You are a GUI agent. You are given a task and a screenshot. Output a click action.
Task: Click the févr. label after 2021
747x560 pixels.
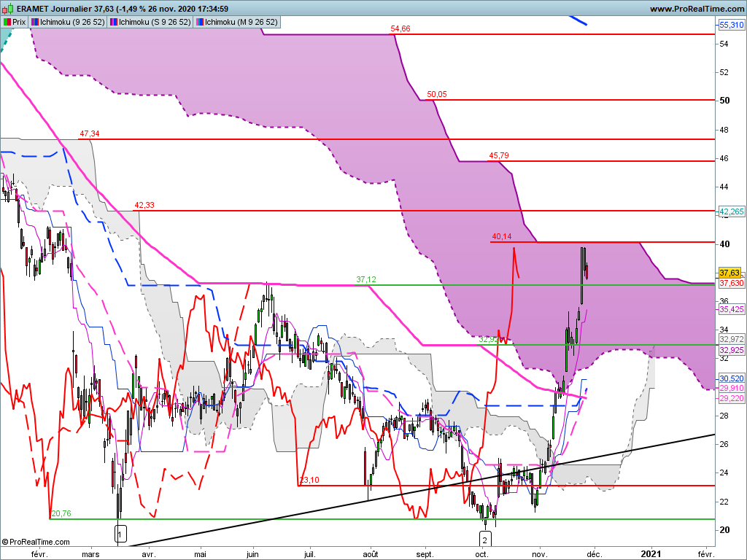point(706,554)
